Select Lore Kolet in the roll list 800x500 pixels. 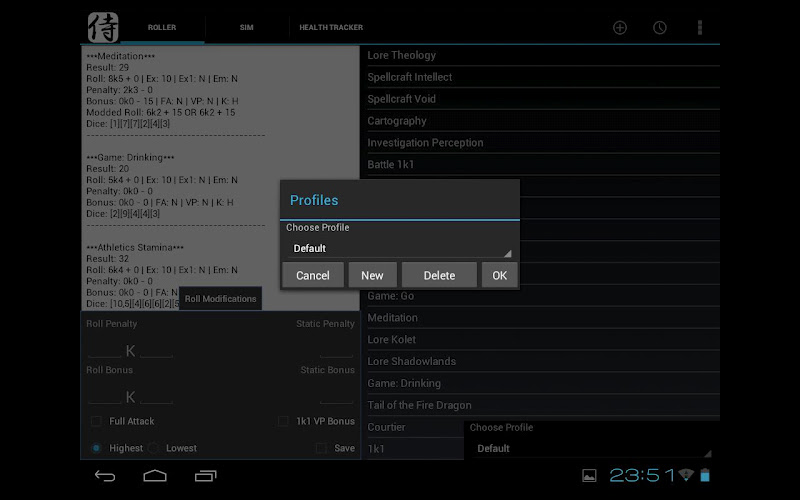click(543, 340)
